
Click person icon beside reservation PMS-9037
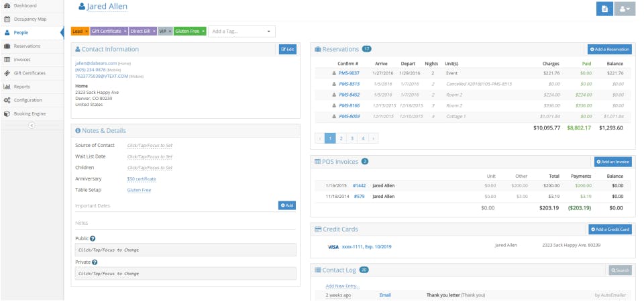[334, 73]
